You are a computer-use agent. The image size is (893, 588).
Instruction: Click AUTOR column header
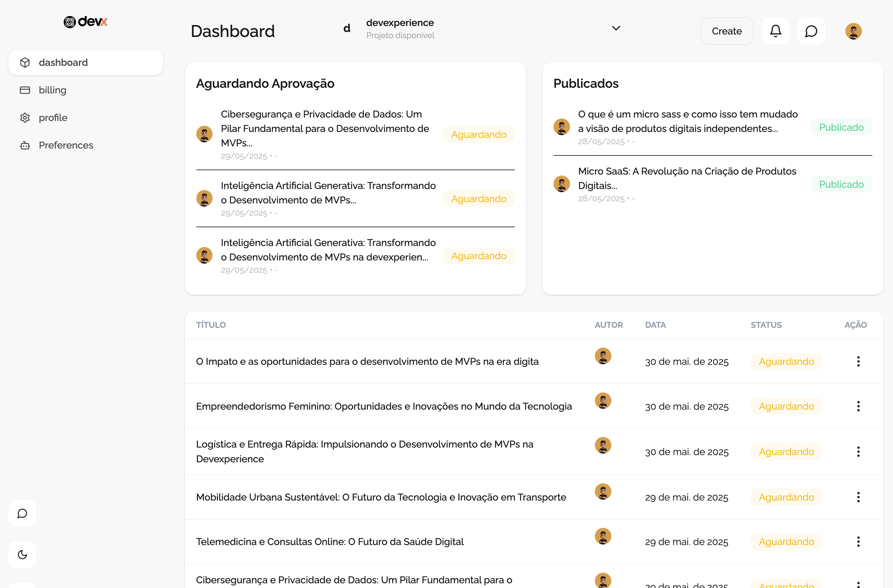[609, 325]
